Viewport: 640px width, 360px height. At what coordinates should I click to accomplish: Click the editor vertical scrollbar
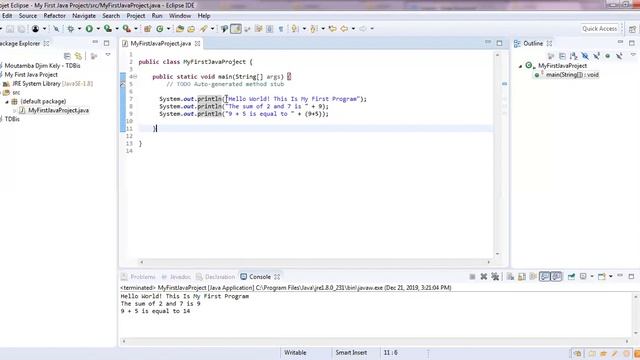498,154
